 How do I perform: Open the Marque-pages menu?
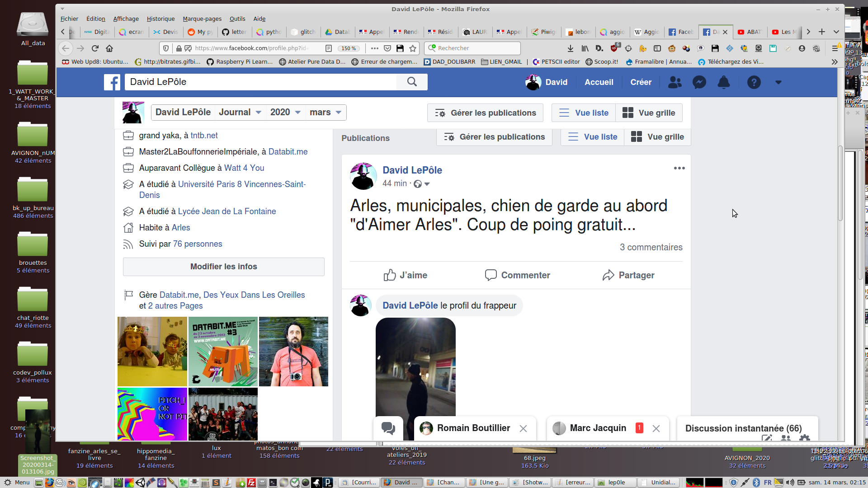(202, 19)
